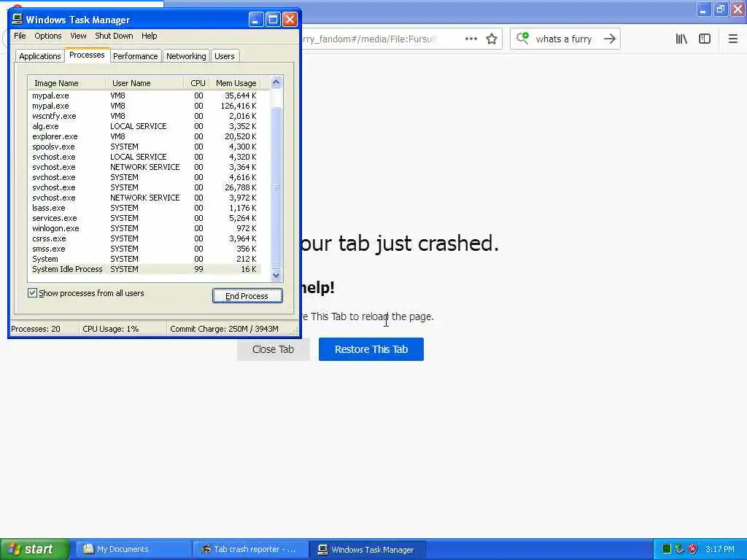Switch to the Applications tab
747x560 pixels.
click(40, 56)
